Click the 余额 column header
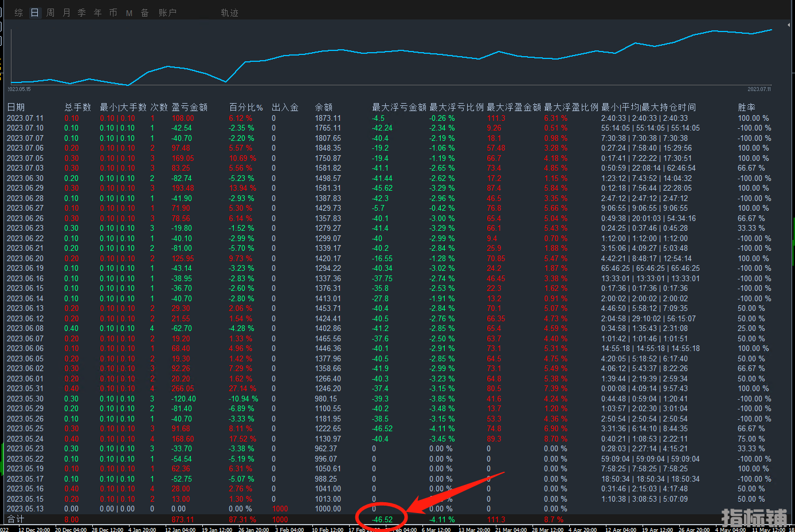 point(323,107)
